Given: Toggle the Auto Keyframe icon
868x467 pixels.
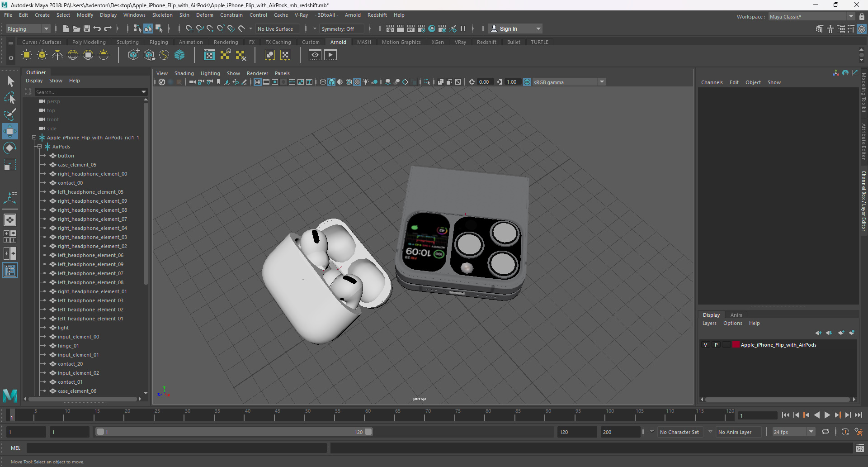Looking at the screenshot, I should coord(845,432).
